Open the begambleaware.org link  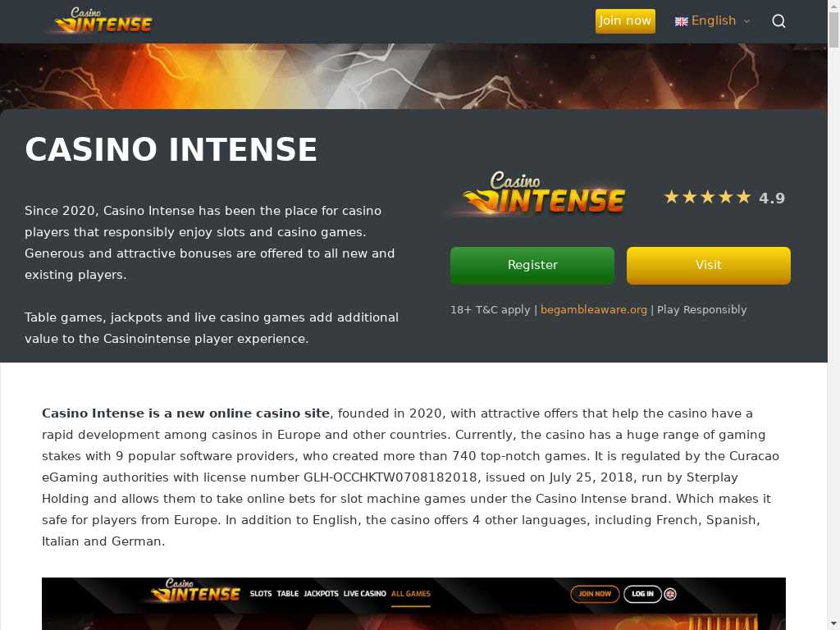[594, 309]
